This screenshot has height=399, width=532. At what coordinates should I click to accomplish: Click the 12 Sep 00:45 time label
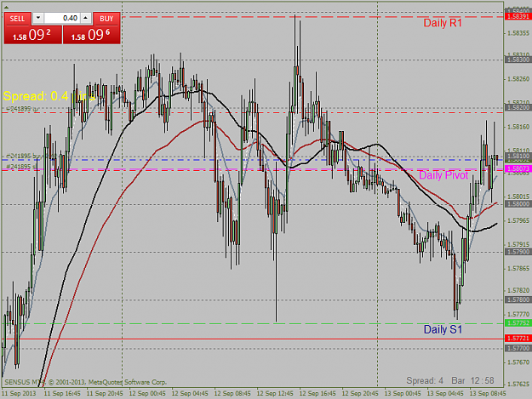tap(147, 394)
